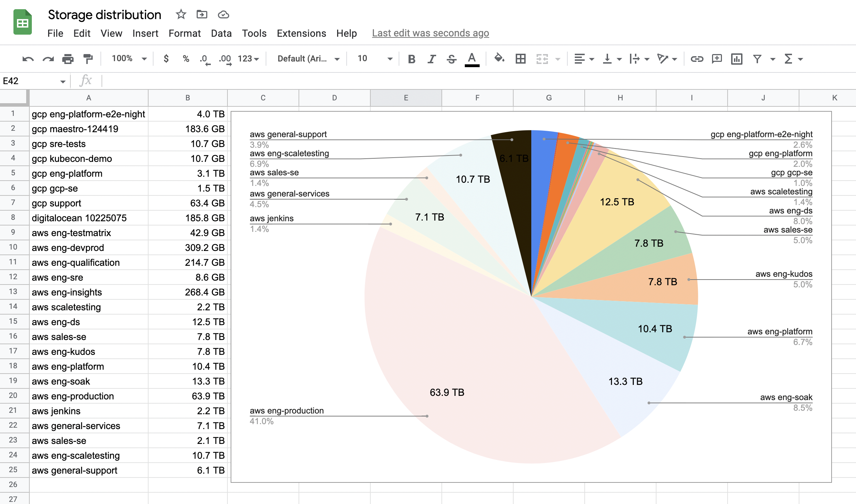
Task: Check cloud document status icon
Action: (223, 14)
